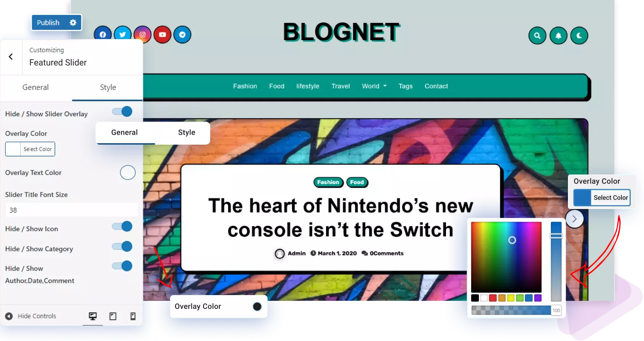This screenshot has height=341, width=644.
Task: Click the search icon in header
Action: click(537, 36)
